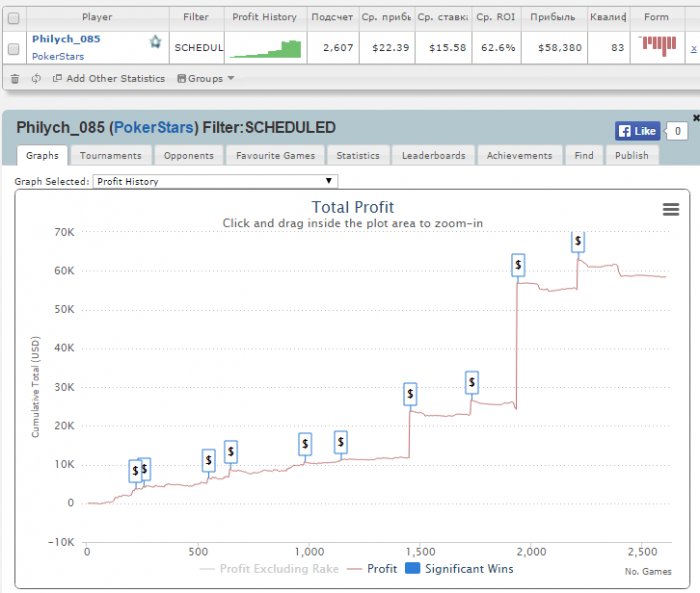Click the 2,607 count value

(338, 48)
